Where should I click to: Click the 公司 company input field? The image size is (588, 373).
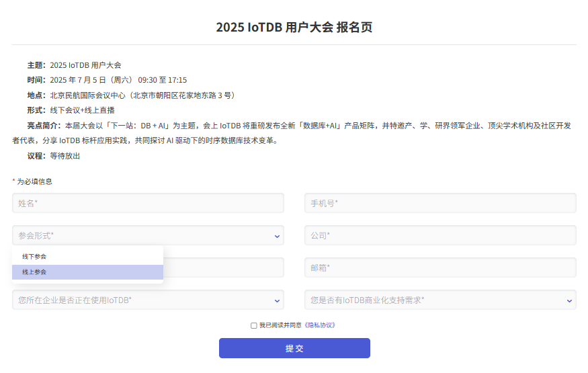pyautogui.click(x=440, y=235)
